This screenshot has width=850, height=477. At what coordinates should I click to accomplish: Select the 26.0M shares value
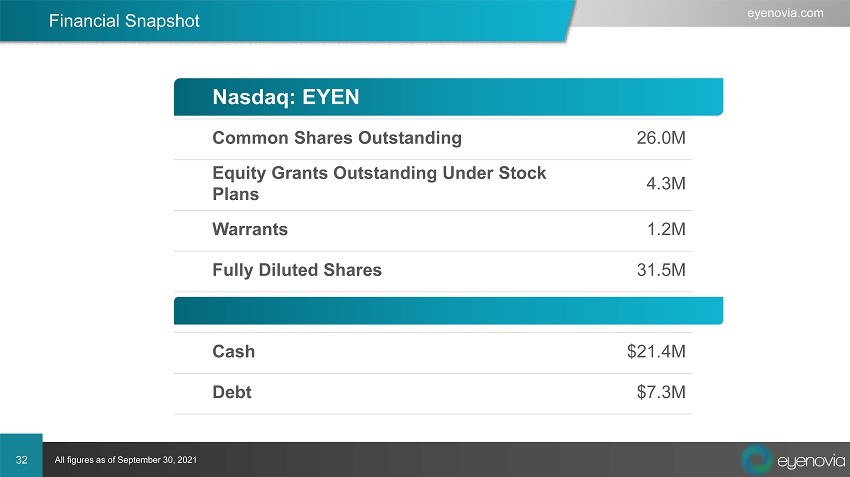[x=661, y=137]
